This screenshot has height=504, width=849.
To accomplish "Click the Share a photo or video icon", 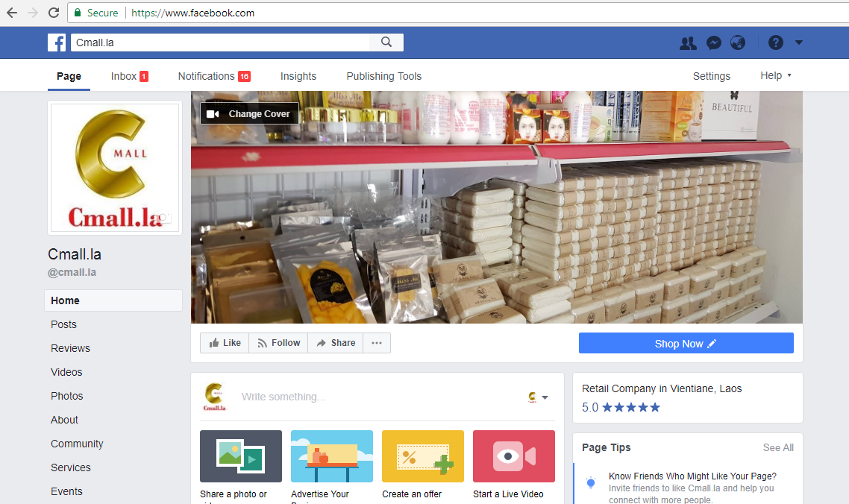I will (x=241, y=456).
